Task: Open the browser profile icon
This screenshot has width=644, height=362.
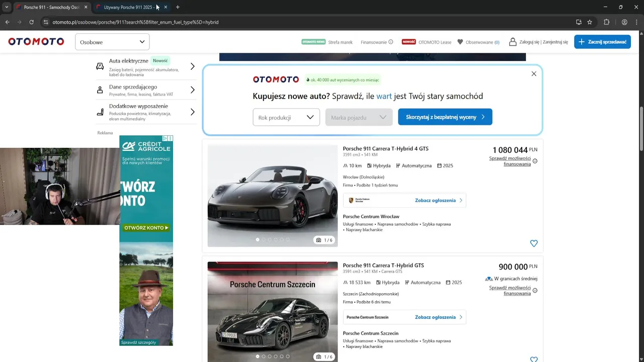Action: coord(624,22)
